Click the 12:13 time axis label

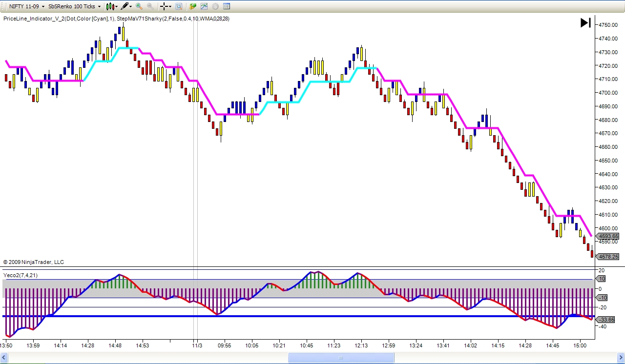(x=361, y=346)
